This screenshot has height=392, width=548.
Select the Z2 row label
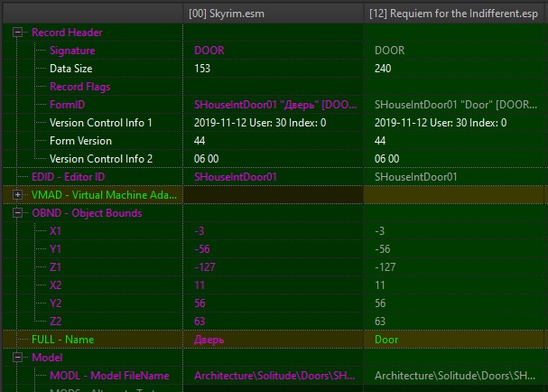click(56, 322)
